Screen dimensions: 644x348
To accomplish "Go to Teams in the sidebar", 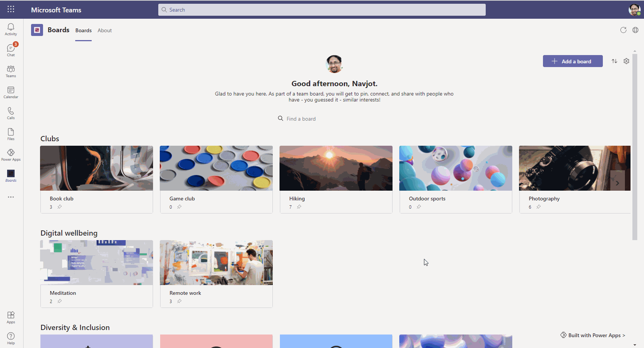I will point(11,71).
